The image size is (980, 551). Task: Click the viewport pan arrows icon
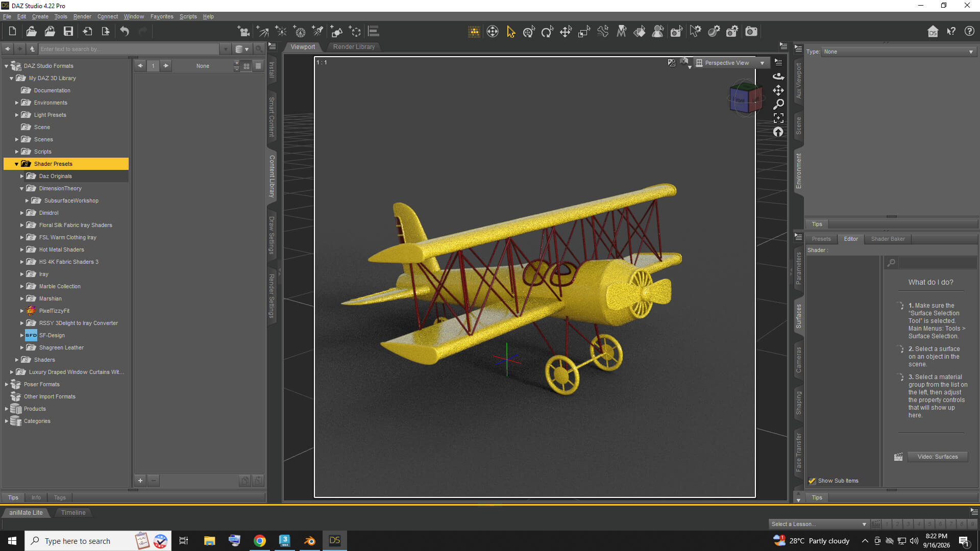click(x=778, y=90)
